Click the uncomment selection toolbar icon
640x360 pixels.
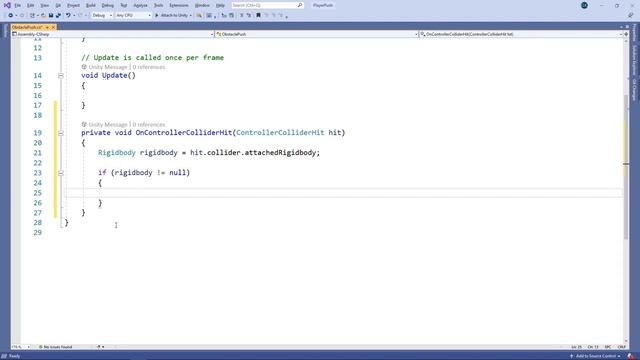pos(249,16)
